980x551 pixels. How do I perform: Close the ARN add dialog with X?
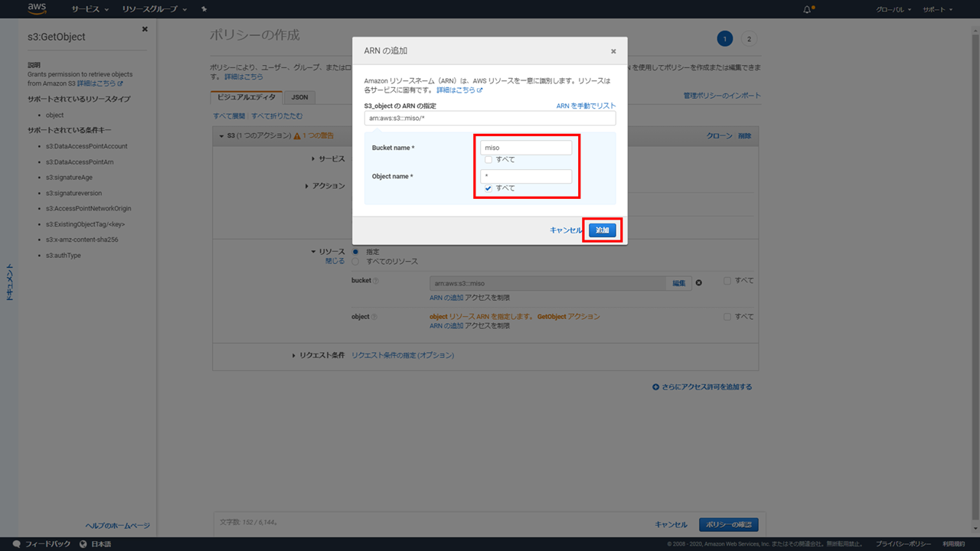point(613,51)
